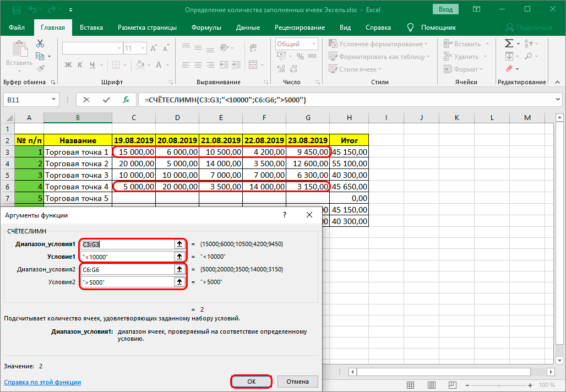Click the Redo arrow icon
The height and width of the screenshot is (392, 566).
(x=51, y=10)
